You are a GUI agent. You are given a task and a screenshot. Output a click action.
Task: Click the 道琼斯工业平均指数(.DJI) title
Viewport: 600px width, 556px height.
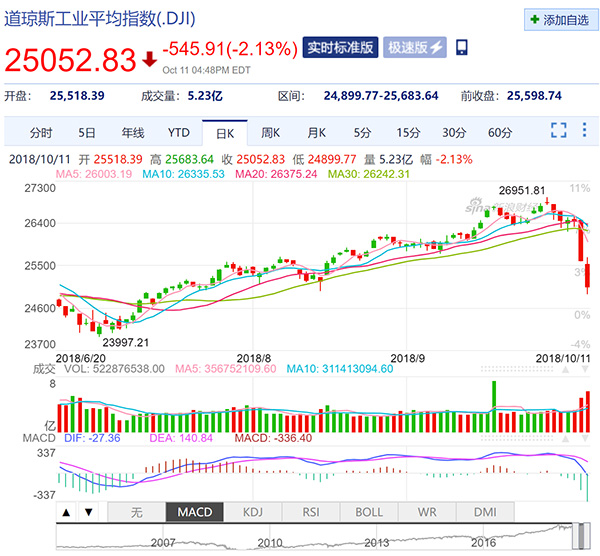(x=100, y=19)
